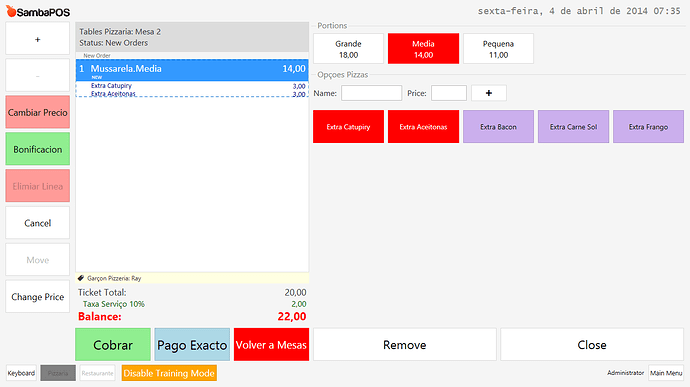Add the Extra Frango option
The image size is (690, 387).
pyautogui.click(x=648, y=127)
